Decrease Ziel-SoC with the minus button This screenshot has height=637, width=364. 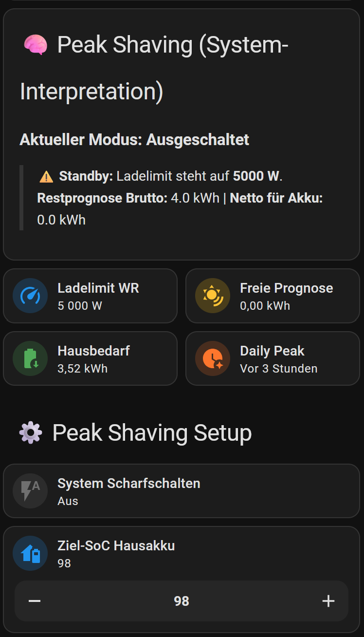[x=35, y=601]
